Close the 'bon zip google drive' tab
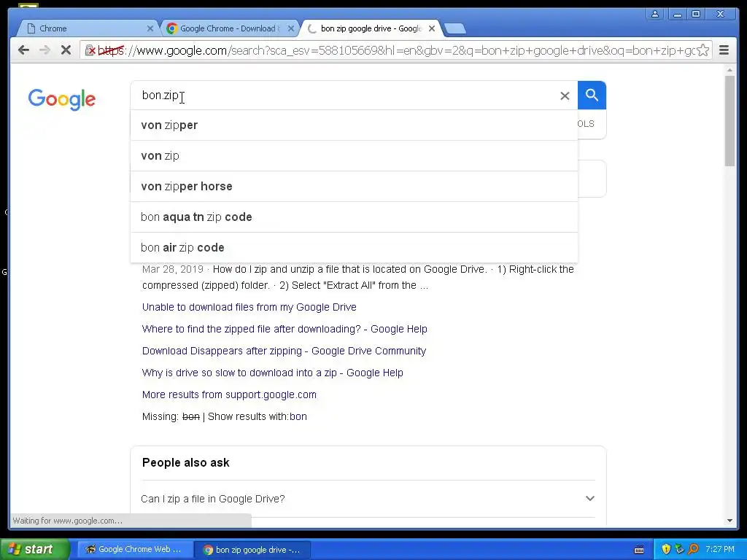Viewport: 747px width, 560px height. [x=432, y=28]
